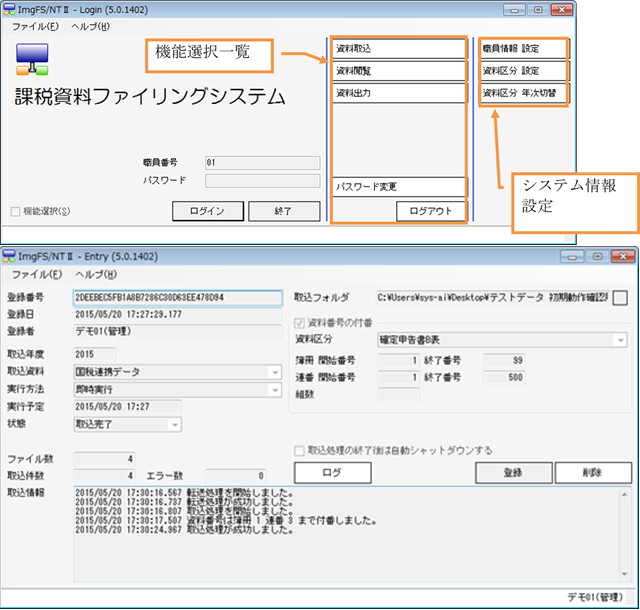Screen dimensions: 640x610
Task: Toggle 資料番号の付番 checkbox
Action: click(x=299, y=323)
